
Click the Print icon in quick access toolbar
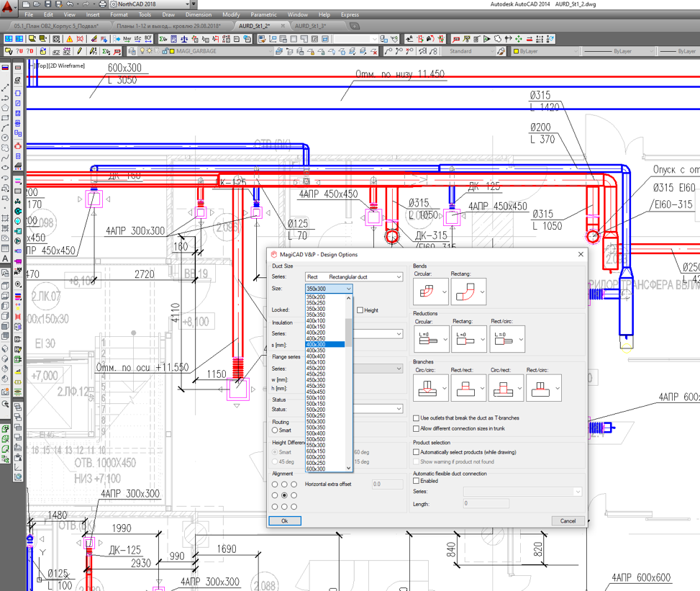pyautogui.click(x=102, y=4)
